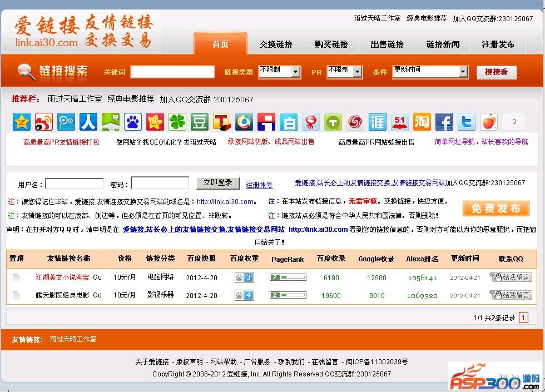Focus the 关键词 search field
The image size is (545, 392).
tap(172, 72)
